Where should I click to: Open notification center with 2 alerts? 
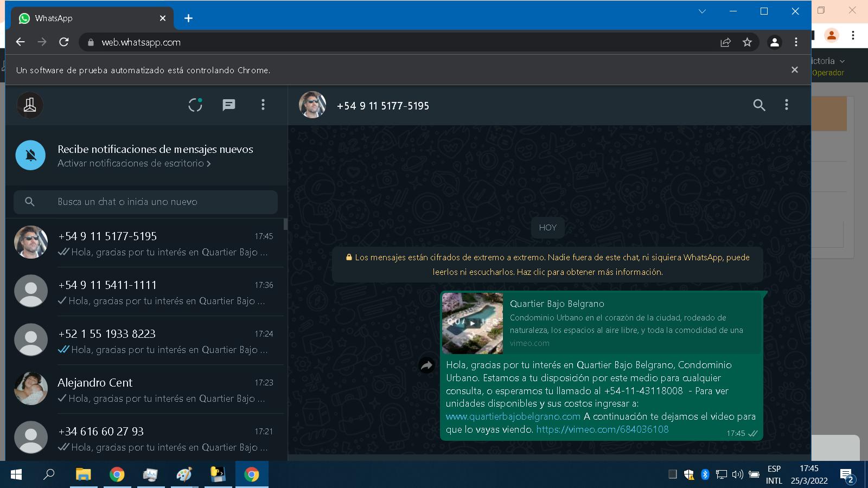847,476
